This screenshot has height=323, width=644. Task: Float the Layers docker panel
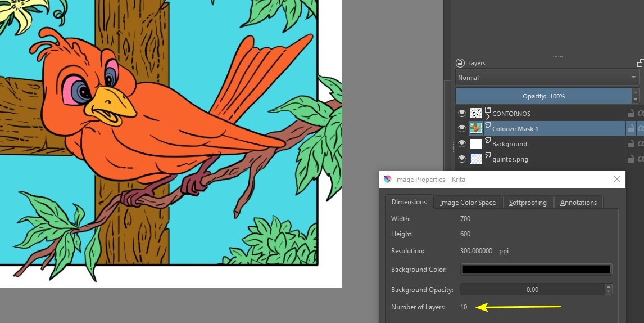point(641,63)
